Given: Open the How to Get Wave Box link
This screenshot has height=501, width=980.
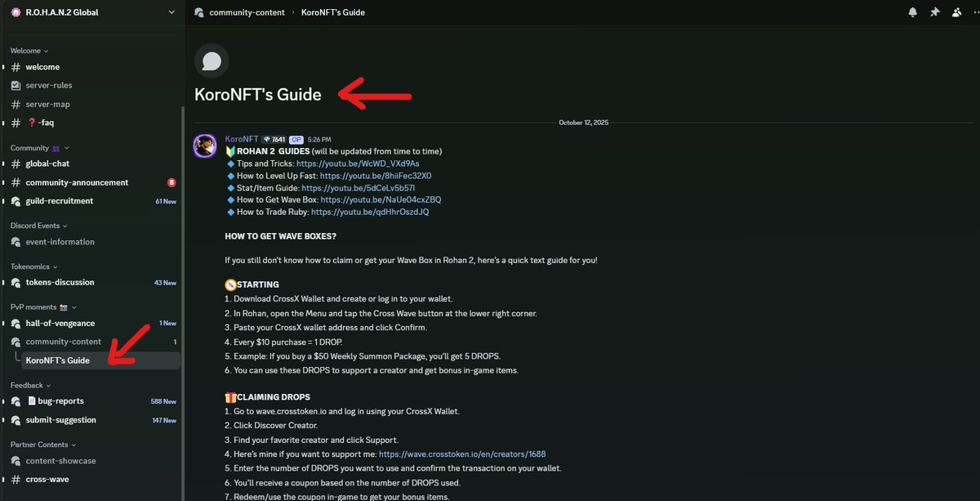Looking at the screenshot, I should (381, 199).
